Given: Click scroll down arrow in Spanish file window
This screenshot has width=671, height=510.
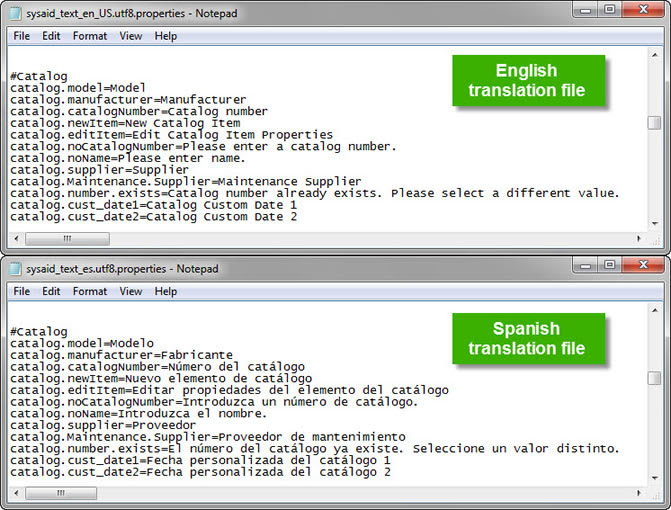Looking at the screenshot, I should pyautogui.click(x=654, y=478).
